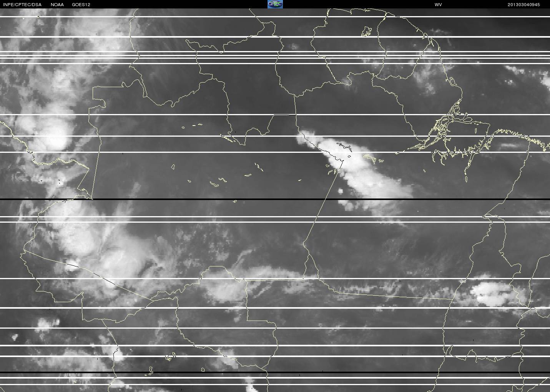Click the WV channel label

tap(438, 5)
